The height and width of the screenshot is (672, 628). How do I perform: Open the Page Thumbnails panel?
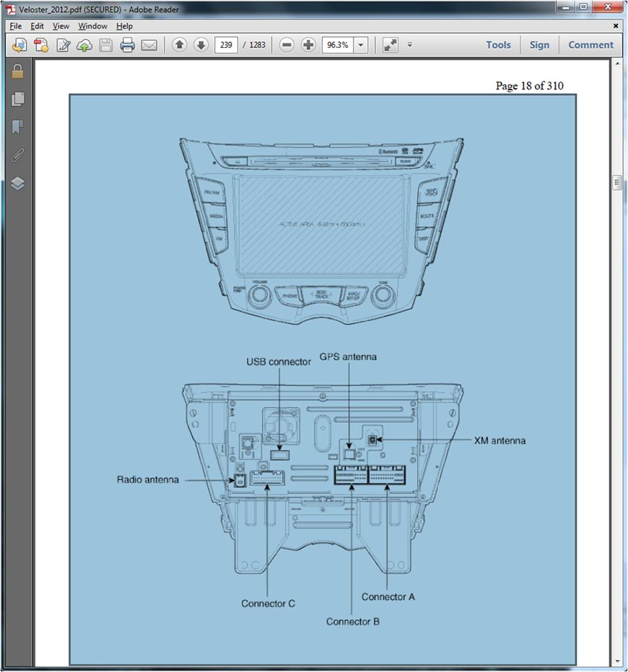18,99
